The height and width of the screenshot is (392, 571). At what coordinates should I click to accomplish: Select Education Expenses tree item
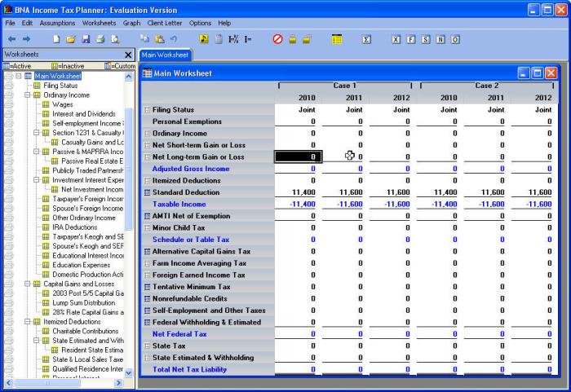point(82,265)
